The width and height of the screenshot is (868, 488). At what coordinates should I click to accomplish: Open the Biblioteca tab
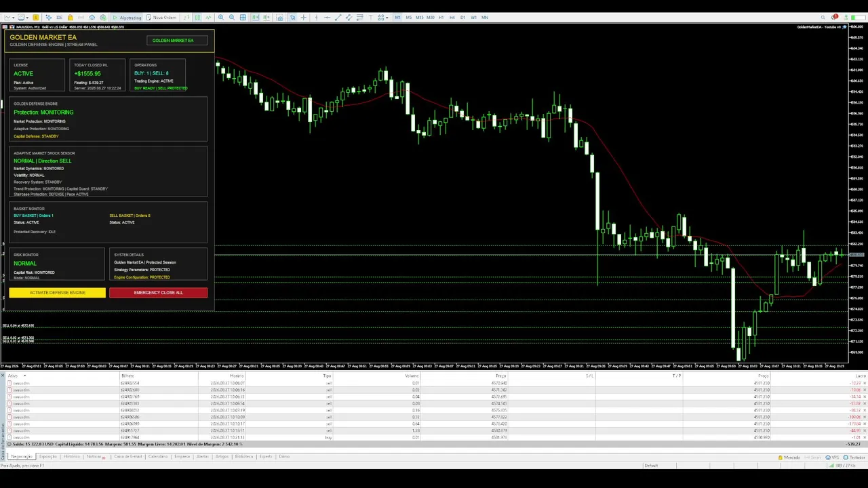click(243, 457)
